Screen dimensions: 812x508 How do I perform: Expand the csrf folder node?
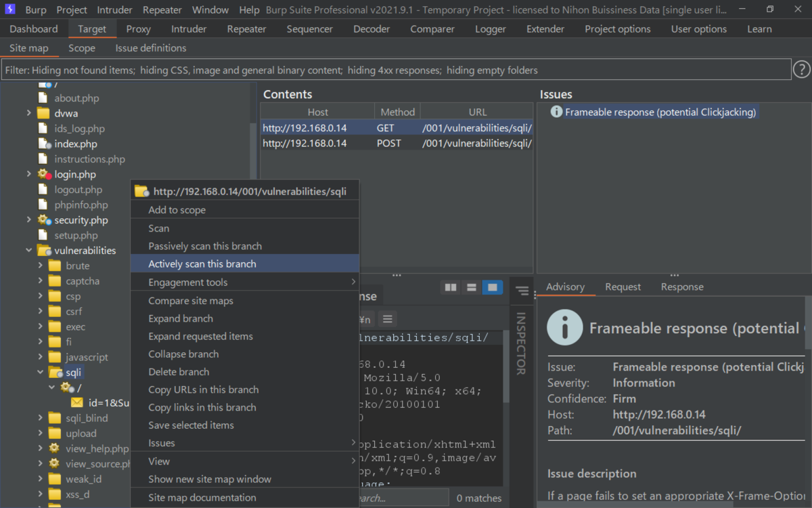[41, 311]
